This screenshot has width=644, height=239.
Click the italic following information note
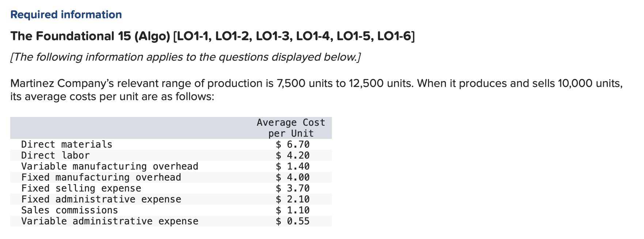(186, 57)
